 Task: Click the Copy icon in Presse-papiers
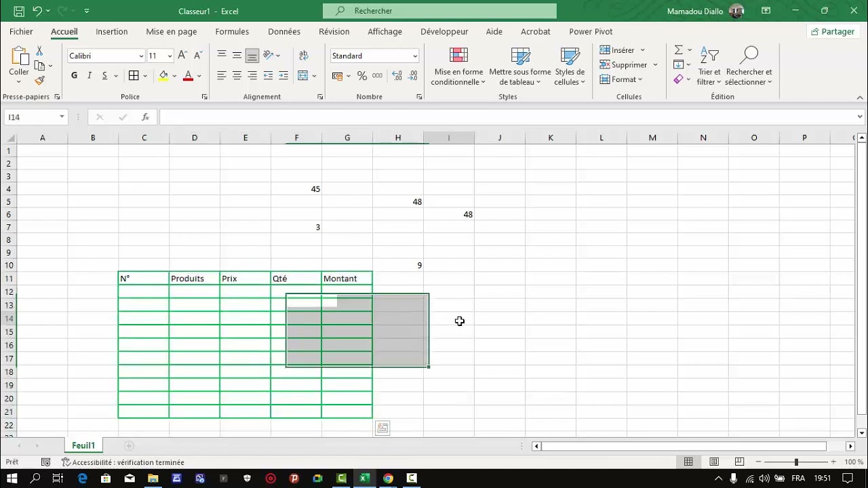click(39, 66)
